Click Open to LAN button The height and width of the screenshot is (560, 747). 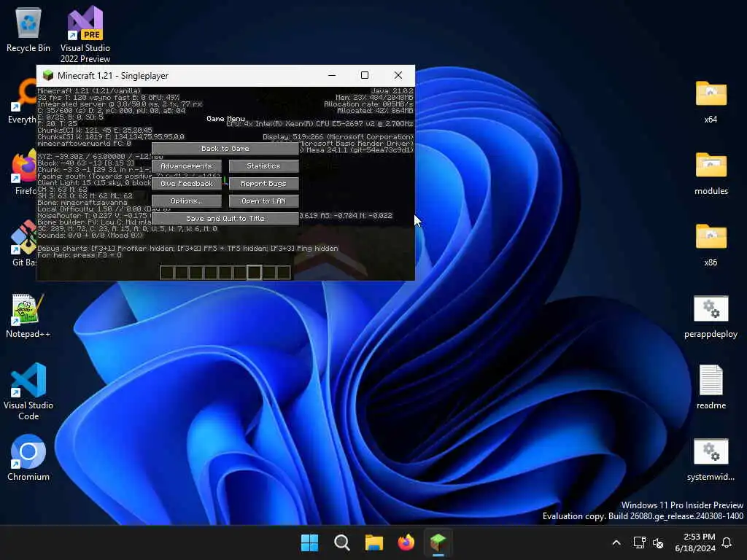[263, 201]
